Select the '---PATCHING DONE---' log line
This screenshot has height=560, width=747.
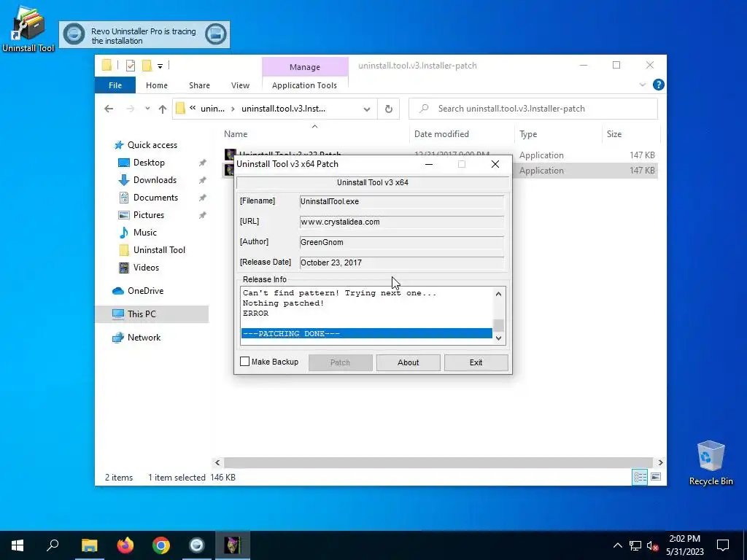(366, 333)
